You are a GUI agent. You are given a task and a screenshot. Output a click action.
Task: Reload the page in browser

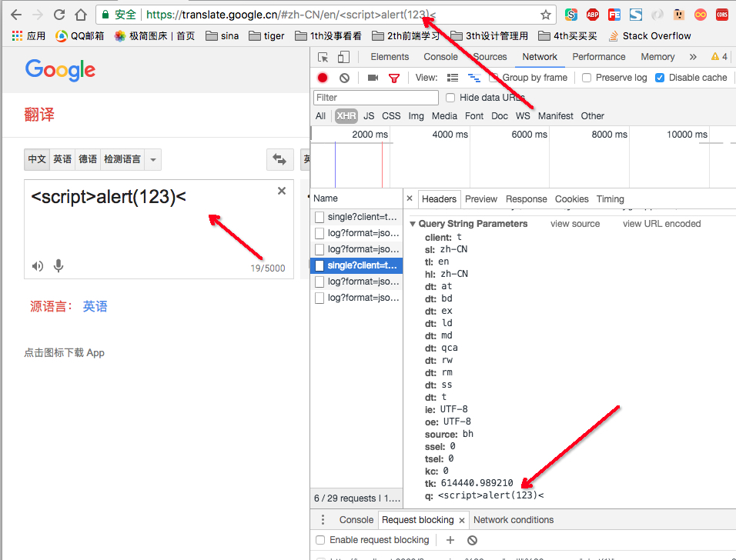pos(59,15)
